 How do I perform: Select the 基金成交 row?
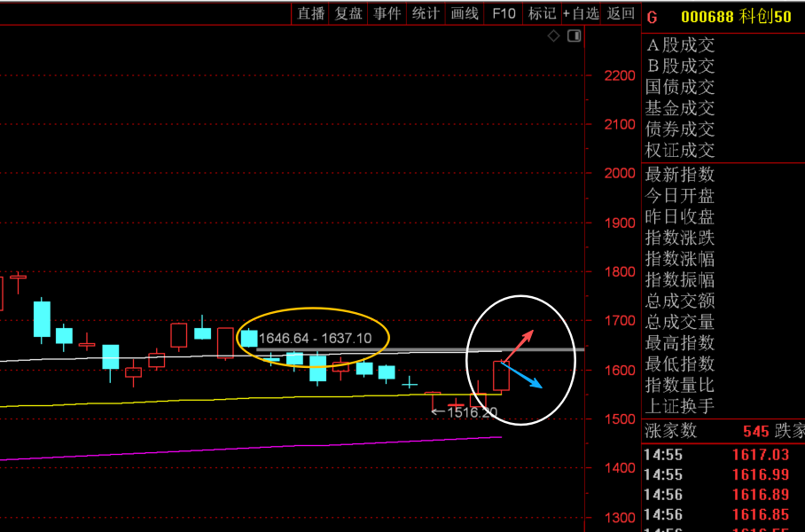[680, 108]
